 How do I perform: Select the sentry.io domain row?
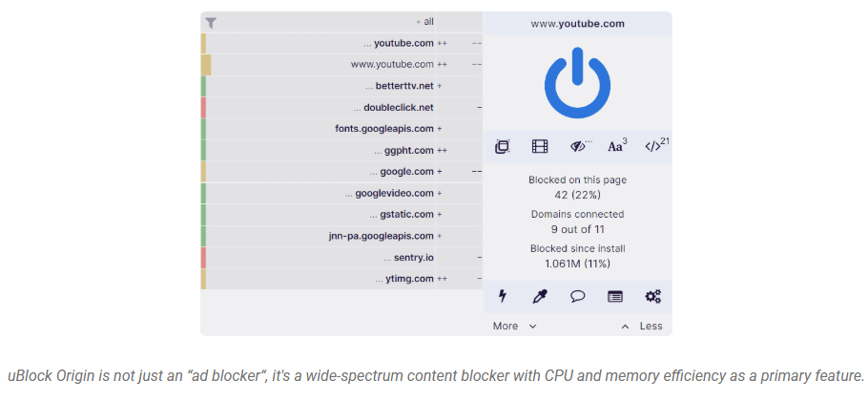click(408, 258)
